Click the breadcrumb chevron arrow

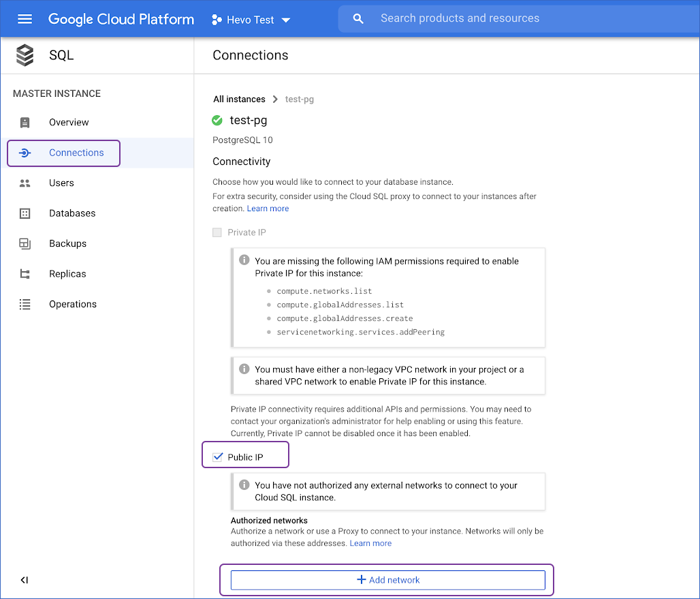tap(275, 99)
